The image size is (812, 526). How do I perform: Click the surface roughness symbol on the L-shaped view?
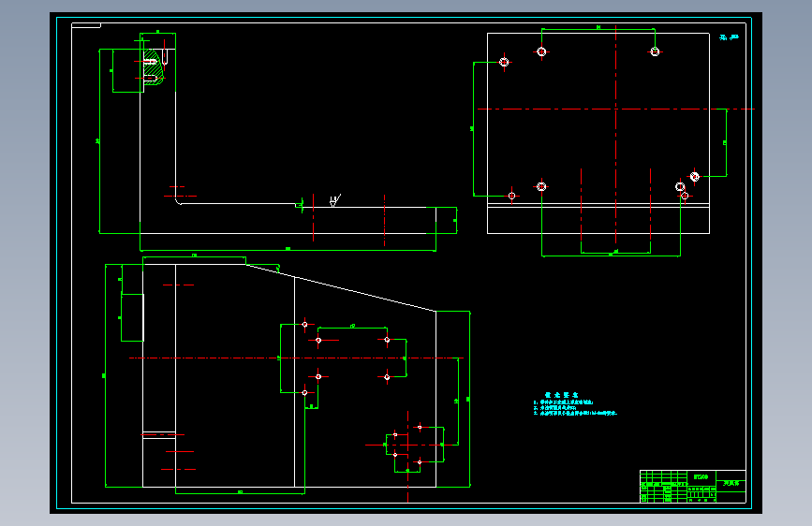point(335,200)
